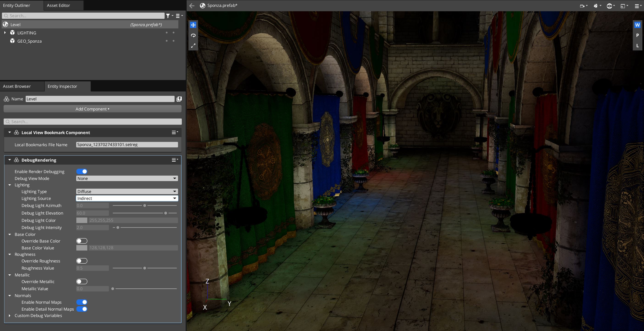Open the Entity Outliner filter icon

pyautogui.click(x=168, y=16)
